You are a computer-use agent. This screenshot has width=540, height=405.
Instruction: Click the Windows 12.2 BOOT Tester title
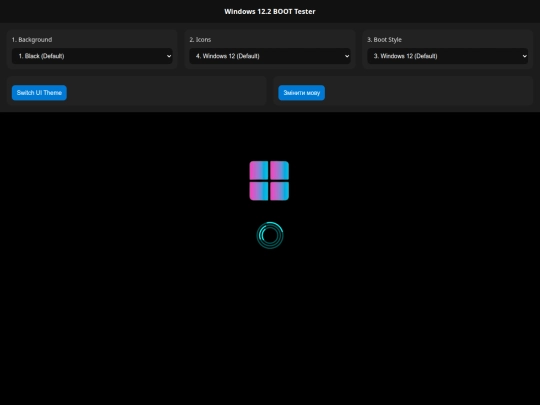[x=270, y=11]
